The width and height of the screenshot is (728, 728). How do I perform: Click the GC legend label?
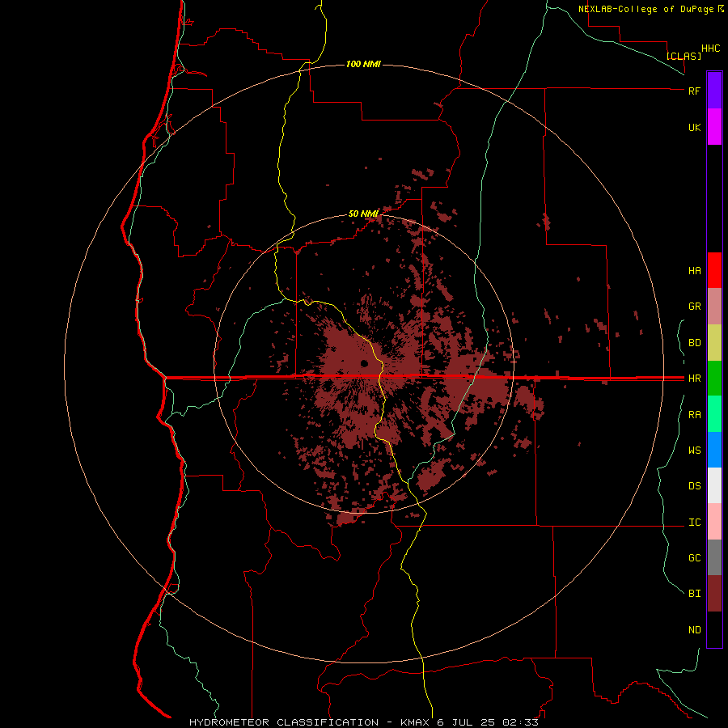[694, 558]
